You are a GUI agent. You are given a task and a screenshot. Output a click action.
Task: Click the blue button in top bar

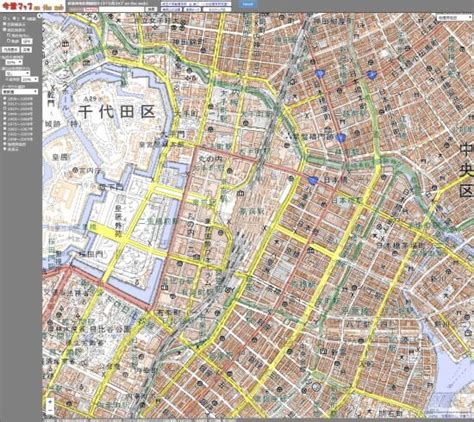click(247, 4)
